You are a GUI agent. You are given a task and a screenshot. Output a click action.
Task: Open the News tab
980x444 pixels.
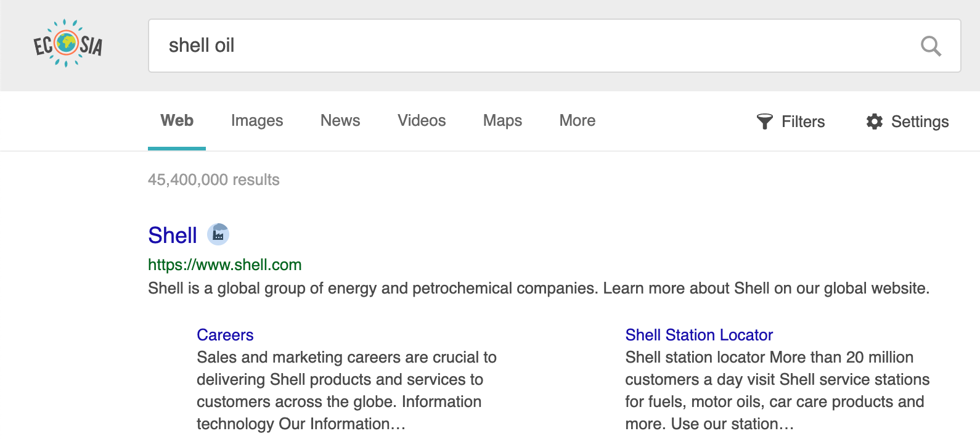pos(340,121)
